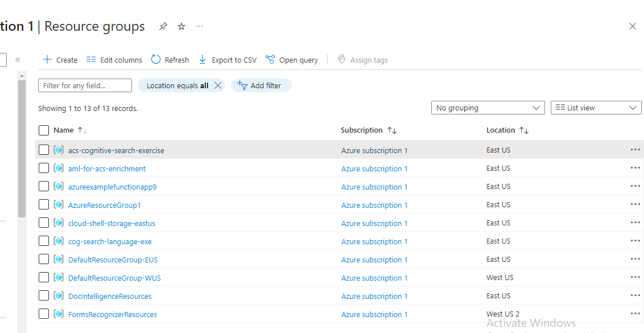Click the sidebar scrollbar up arrow
This screenshot has width=644, height=333.
point(22,76)
